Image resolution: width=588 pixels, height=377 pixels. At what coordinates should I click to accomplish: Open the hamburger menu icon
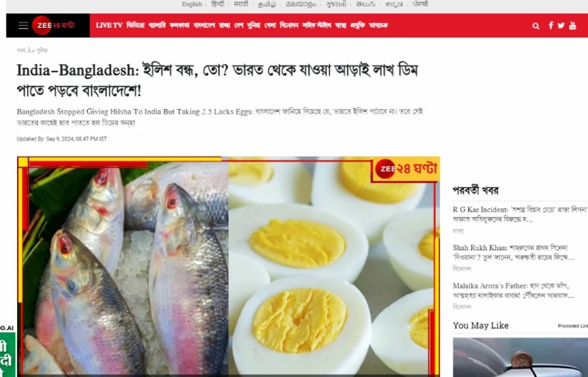[x=23, y=25]
